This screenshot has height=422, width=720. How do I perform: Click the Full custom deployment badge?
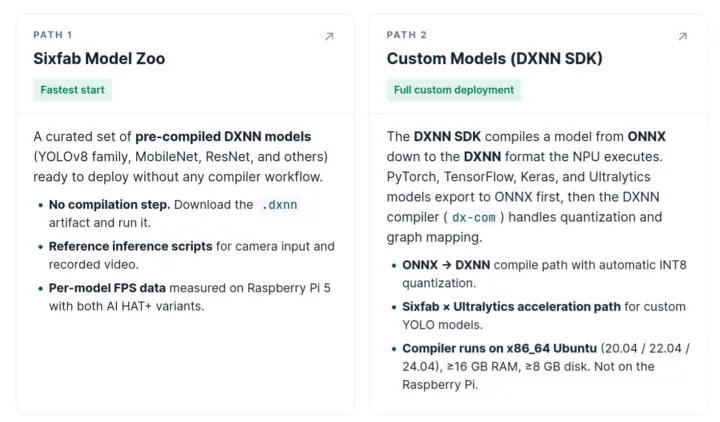point(454,90)
